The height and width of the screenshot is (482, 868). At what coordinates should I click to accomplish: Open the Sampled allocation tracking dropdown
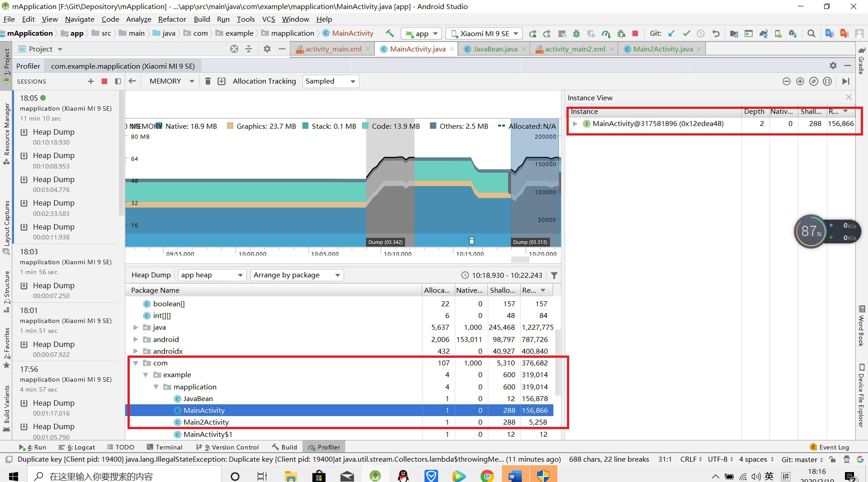(x=330, y=81)
